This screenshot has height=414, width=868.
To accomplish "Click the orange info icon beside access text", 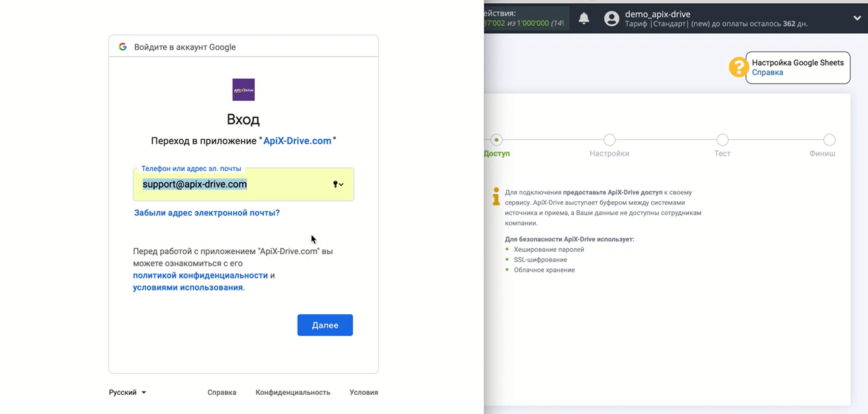I will [x=496, y=196].
